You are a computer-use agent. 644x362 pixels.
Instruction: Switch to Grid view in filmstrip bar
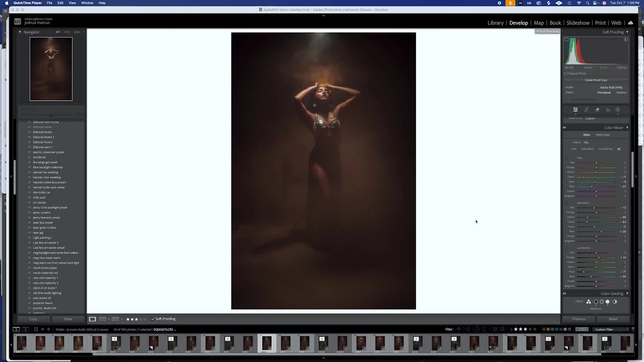pyautogui.click(x=36, y=329)
